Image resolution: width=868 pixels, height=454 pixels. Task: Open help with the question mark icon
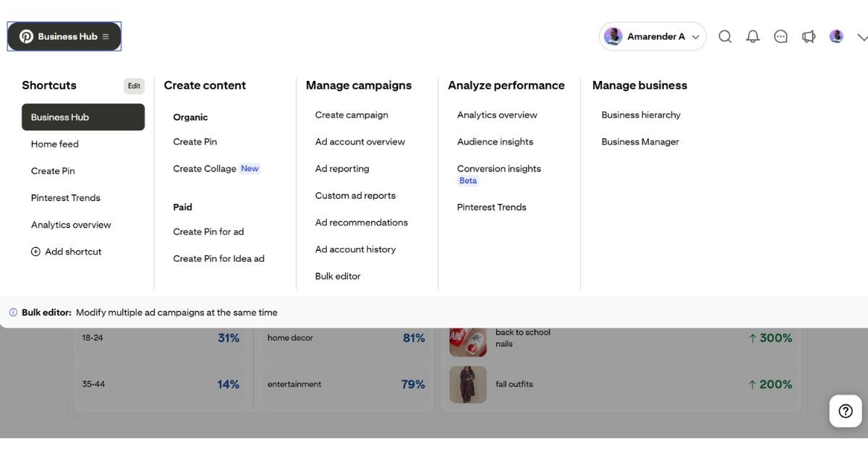(845, 411)
